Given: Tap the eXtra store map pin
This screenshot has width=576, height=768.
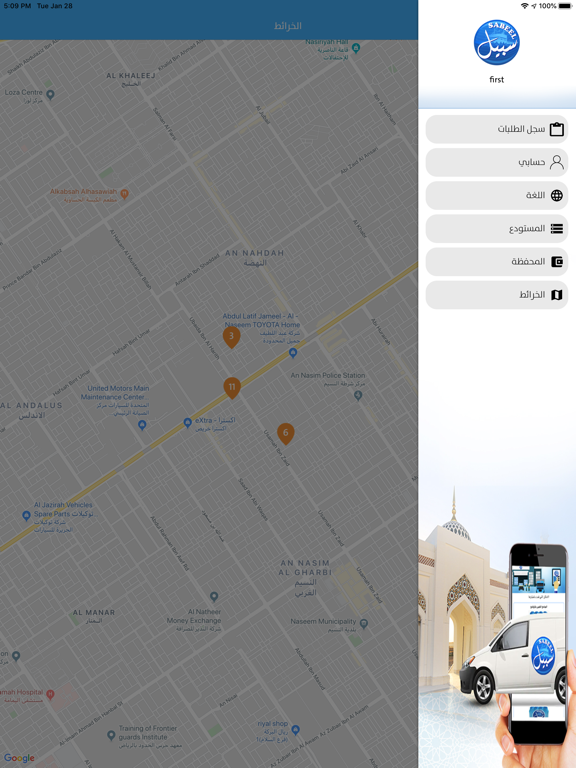Looking at the screenshot, I should point(187,423).
